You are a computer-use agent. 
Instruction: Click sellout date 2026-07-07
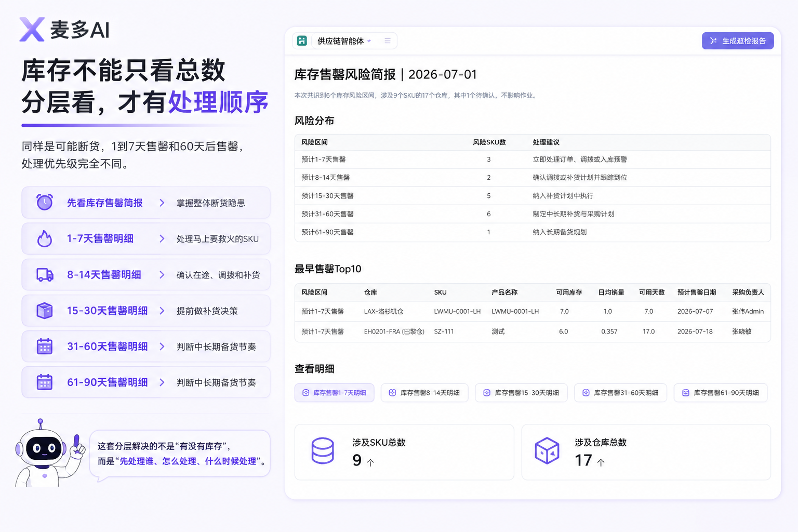coord(695,312)
